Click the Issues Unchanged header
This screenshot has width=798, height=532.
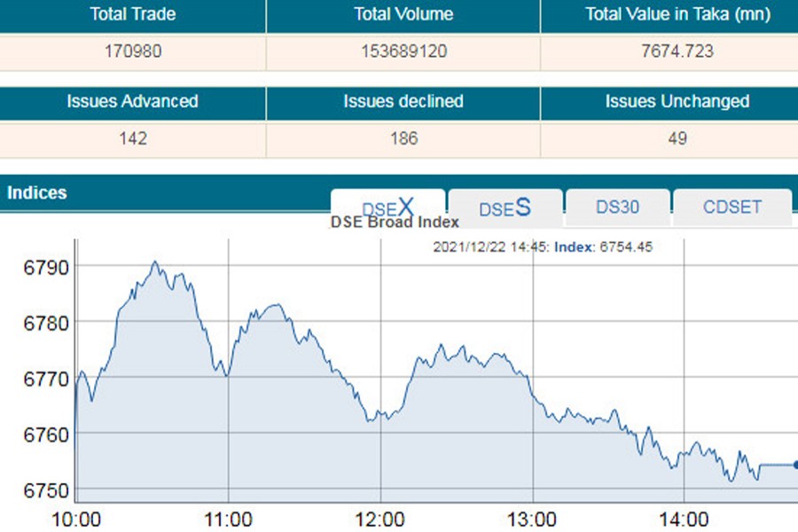click(x=677, y=101)
